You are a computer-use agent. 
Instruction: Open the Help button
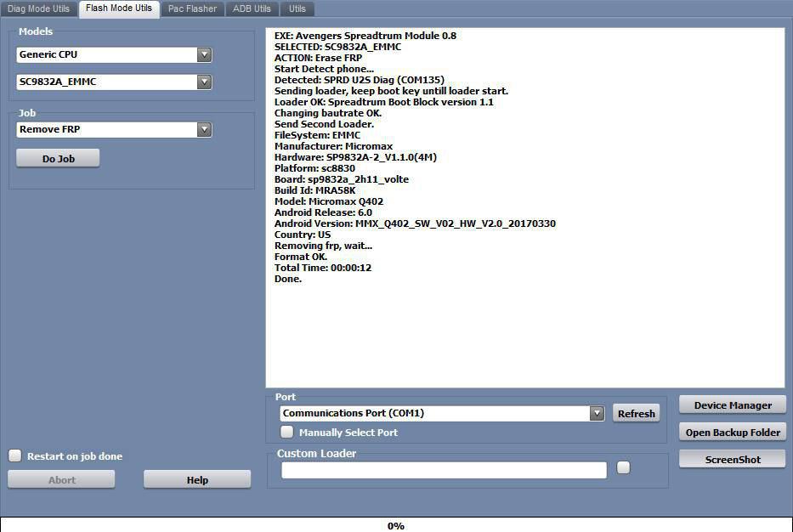[x=197, y=479]
